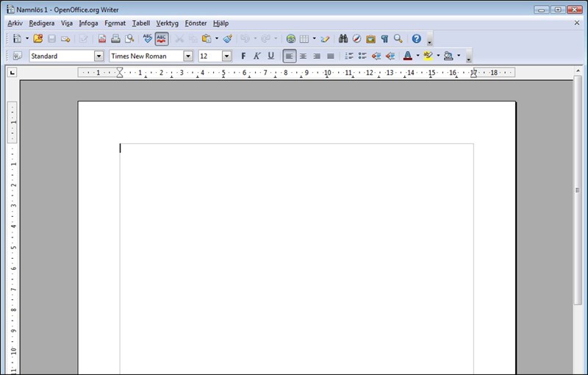The height and width of the screenshot is (375, 588).
Task: Align text right
Action: [317, 56]
